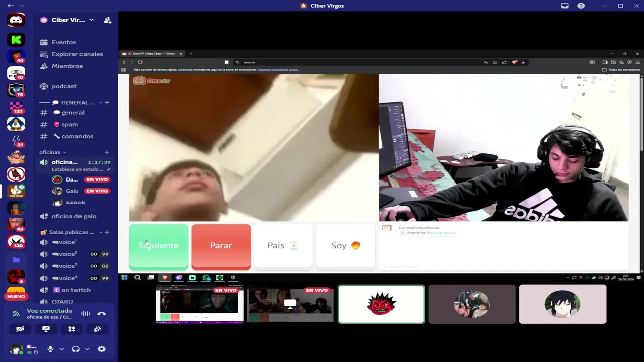
Task: Select user ezeok in voice channel
Action: click(x=75, y=202)
